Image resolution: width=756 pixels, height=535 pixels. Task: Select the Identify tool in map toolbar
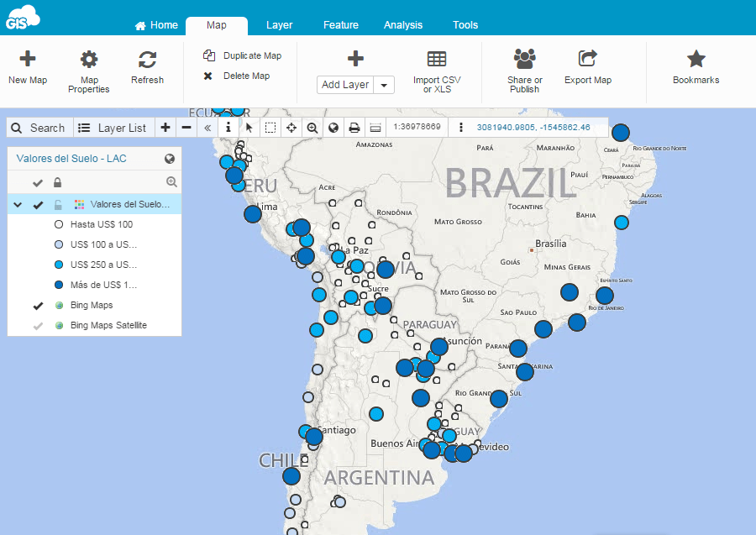pos(228,128)
